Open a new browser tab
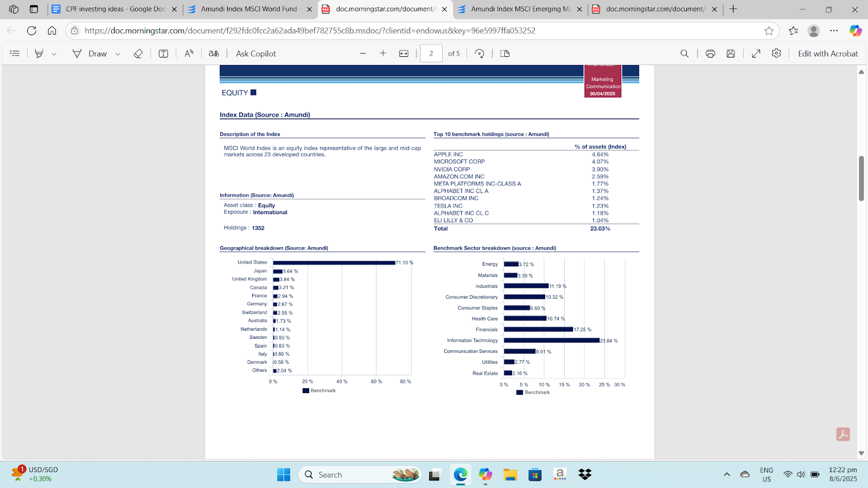Viewport: 868px width, 488px height. pyautogui.click(x=733, y=9)
